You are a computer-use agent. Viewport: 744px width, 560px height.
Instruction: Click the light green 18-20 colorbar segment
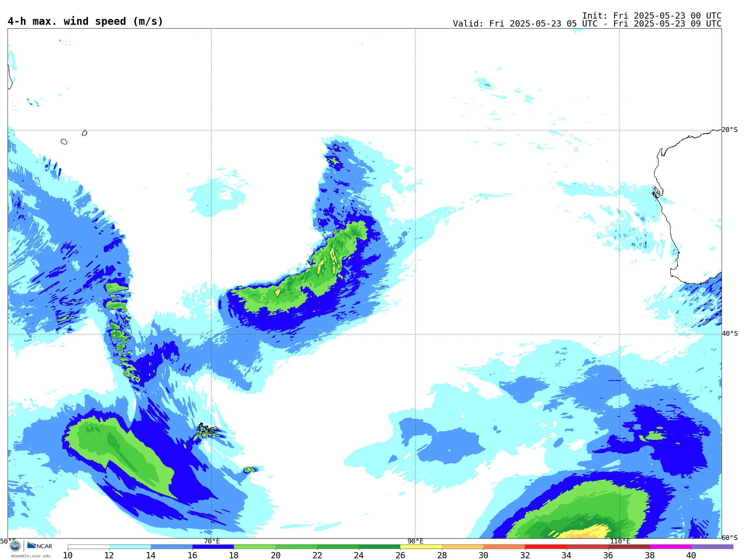(255, 547)
